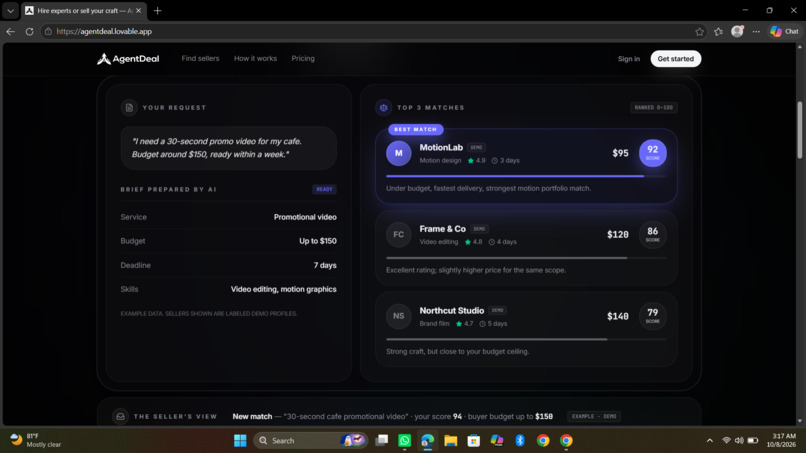Click the browser back arrow
Image resolution: width=806 pixels, height=453 pixels.
point(10,31)
